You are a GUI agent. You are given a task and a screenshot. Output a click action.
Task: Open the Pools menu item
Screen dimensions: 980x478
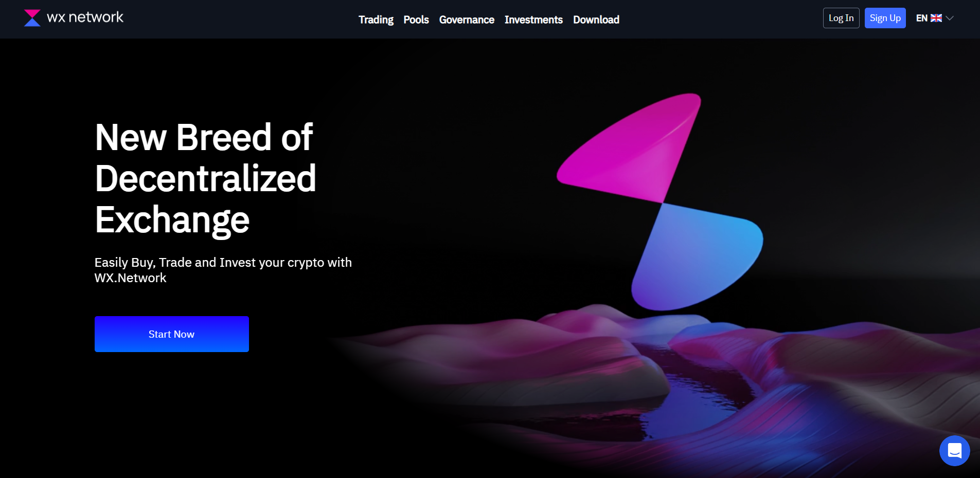tap(416, 20)
